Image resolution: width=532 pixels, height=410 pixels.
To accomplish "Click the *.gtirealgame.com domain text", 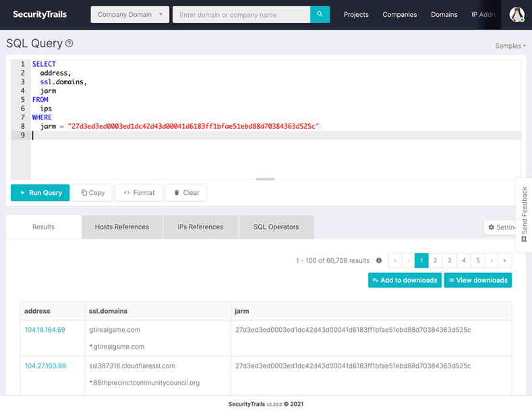I will [117, 347].
